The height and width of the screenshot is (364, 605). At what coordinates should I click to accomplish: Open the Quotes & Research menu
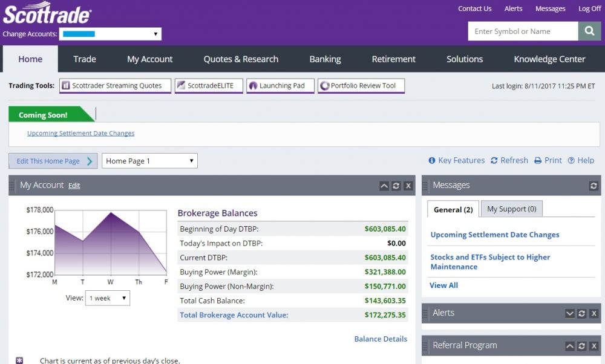tap(241, 59)
